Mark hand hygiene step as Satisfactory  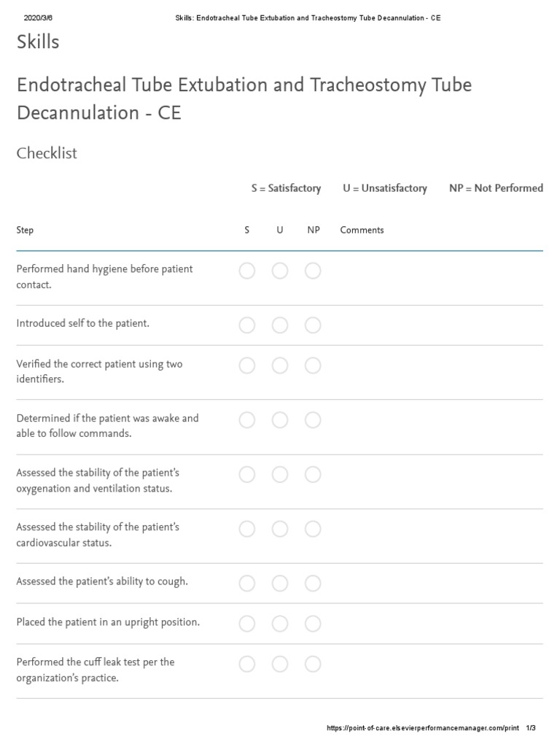247,271
